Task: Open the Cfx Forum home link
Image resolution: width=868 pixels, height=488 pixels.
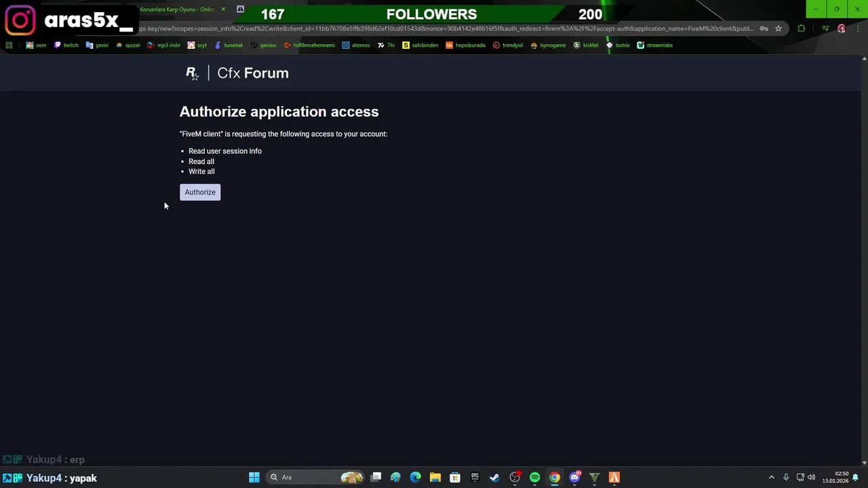Action: pyautogui.click(x=253, y=73)
